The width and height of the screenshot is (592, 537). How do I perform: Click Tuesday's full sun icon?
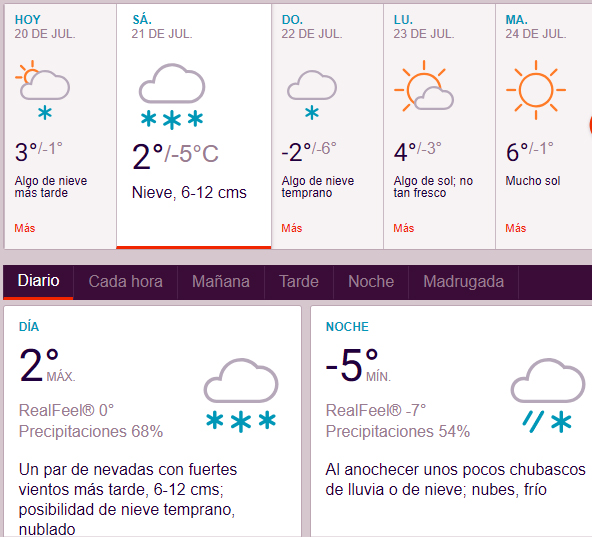(x=536, y=90)
